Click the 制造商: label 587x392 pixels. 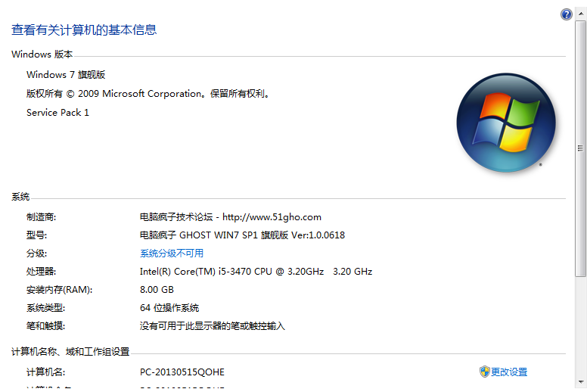41,217
